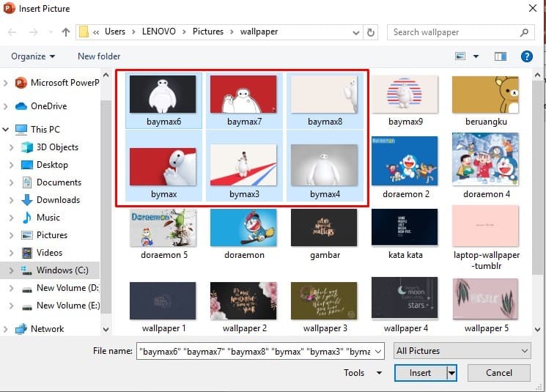Select Microsoft PowerPoint in the navigation pane
This screenshot has width=546, height=392.
pyautogui.click(x=57, y=83)
